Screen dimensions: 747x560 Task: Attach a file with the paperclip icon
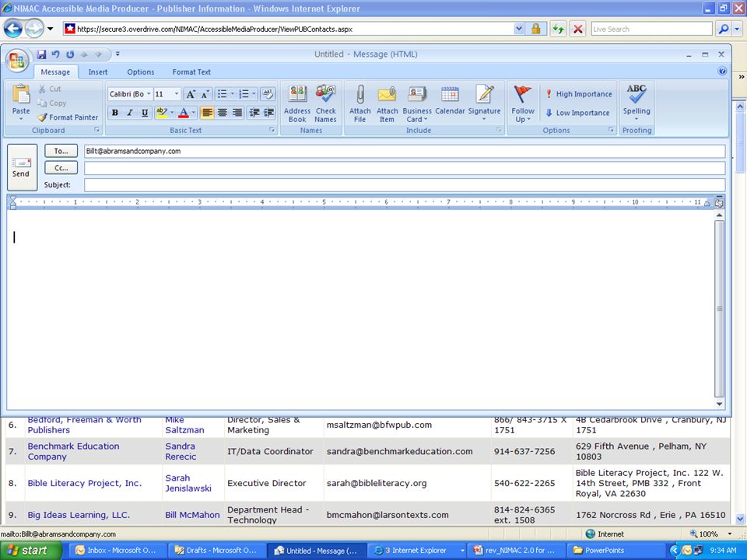click(x=360, y=103)
